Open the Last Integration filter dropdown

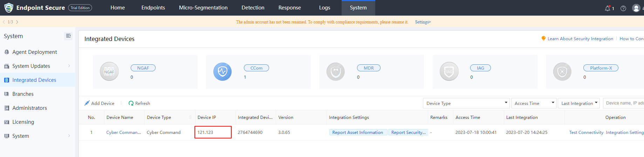click(578, 103)
